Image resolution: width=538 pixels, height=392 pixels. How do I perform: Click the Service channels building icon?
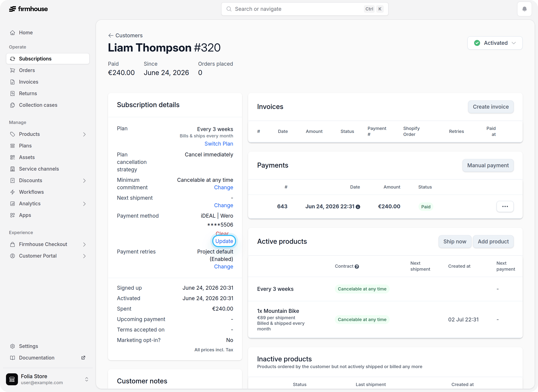pos(13,169)
